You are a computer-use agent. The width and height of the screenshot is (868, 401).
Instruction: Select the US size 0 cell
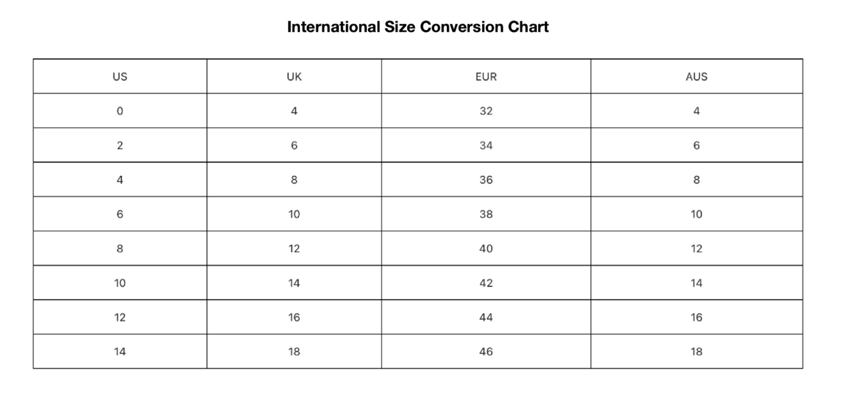pyautogui.click(x=120, y=111)
